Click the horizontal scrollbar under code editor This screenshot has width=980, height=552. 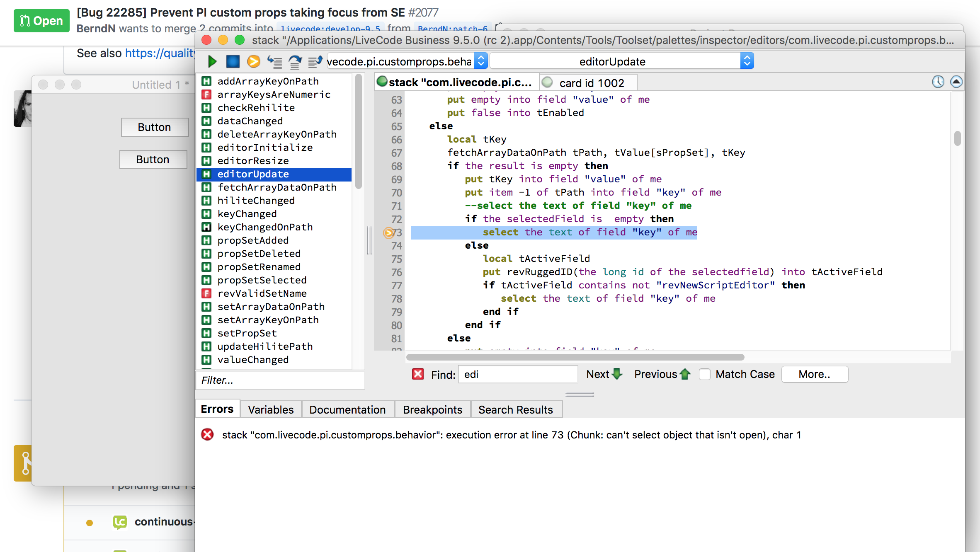click(575, 357)
